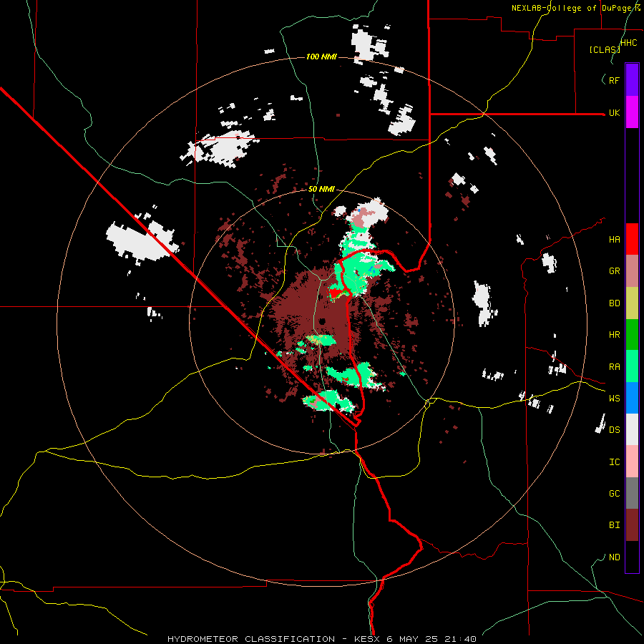
Task: Click the "[CLAS]" units label
Action: pyautogui.click(x=605, y=49)
